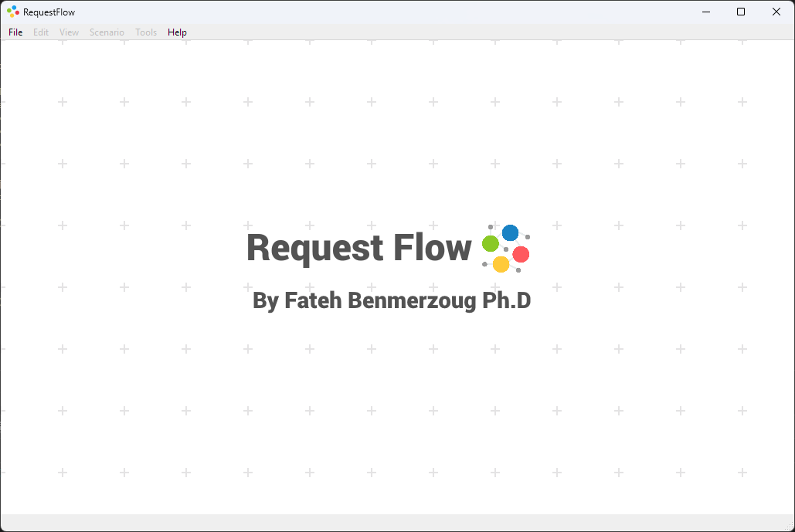Open the Scenario menu
The width and height of the screenshot is (795, 532).
pyautogui.click(x=107, y=32)
